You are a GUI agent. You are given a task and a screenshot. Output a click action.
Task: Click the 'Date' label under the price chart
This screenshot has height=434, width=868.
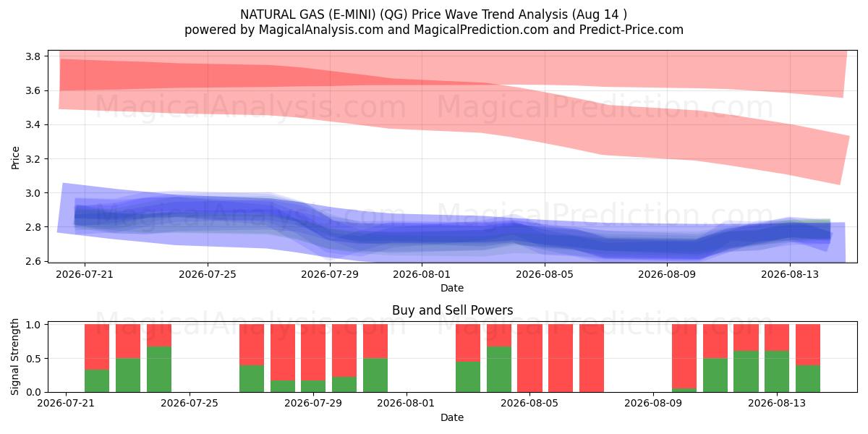pyautogui.click(x=452, y=288)
